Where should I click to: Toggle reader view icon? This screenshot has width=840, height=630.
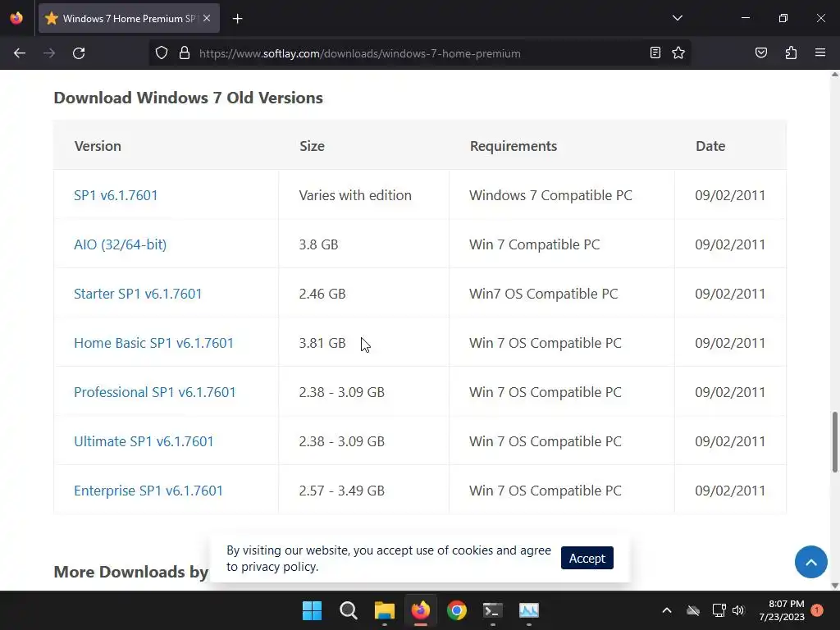coord(655,52)
